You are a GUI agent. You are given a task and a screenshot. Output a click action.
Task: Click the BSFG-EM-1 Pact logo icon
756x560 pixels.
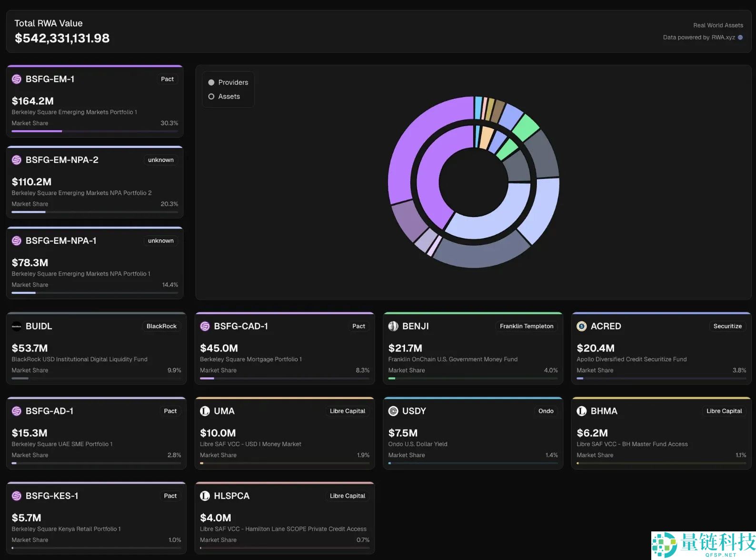click(x=17, y=80)
